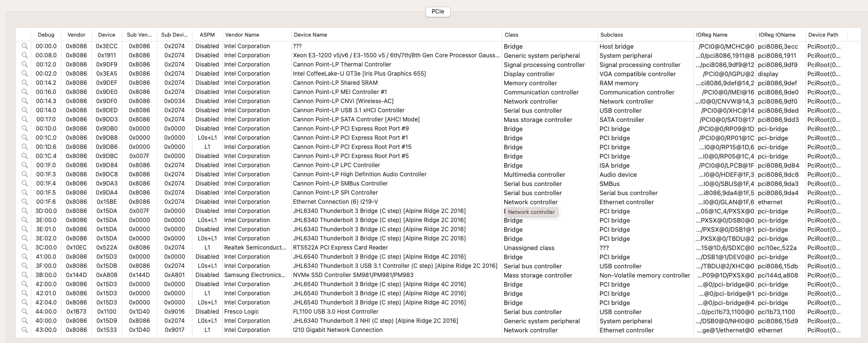Click magnifier icon for row 00:14.0
The image size is (868, 343).
pyautogui.click(x=25, y=110)
